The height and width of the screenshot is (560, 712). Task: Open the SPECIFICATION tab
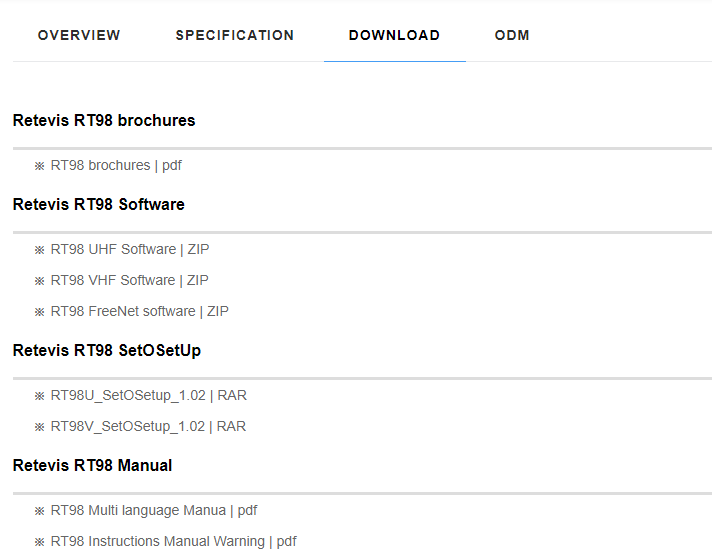click(235, 35)
